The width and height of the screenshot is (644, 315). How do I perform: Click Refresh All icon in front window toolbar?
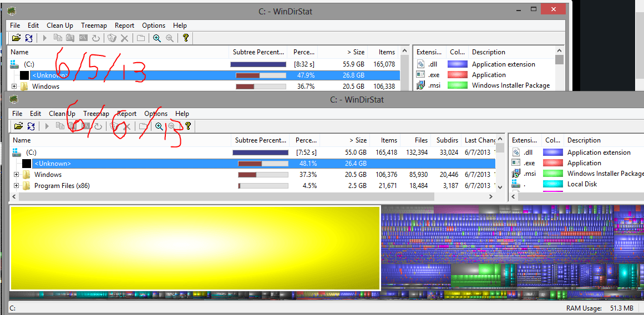point(31,126)
